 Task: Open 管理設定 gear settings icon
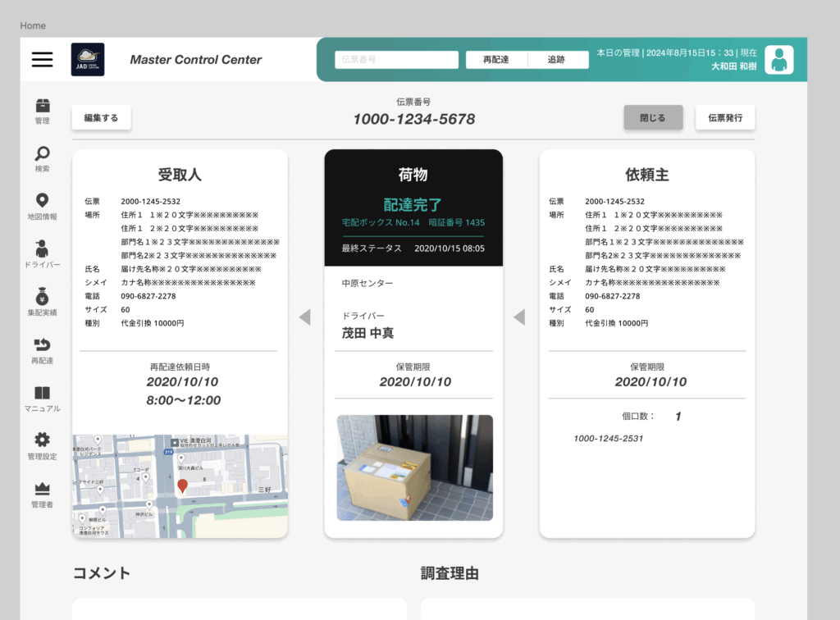pos(42,440)
